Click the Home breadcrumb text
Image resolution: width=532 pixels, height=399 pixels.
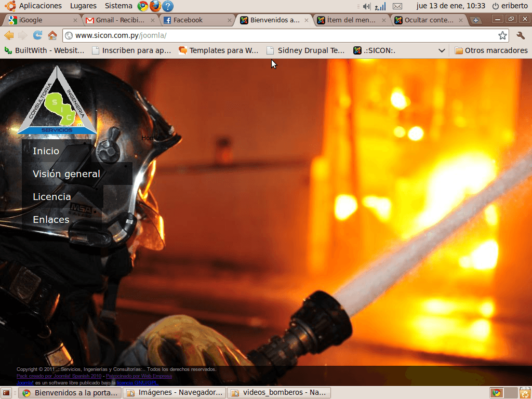point(150,138)
